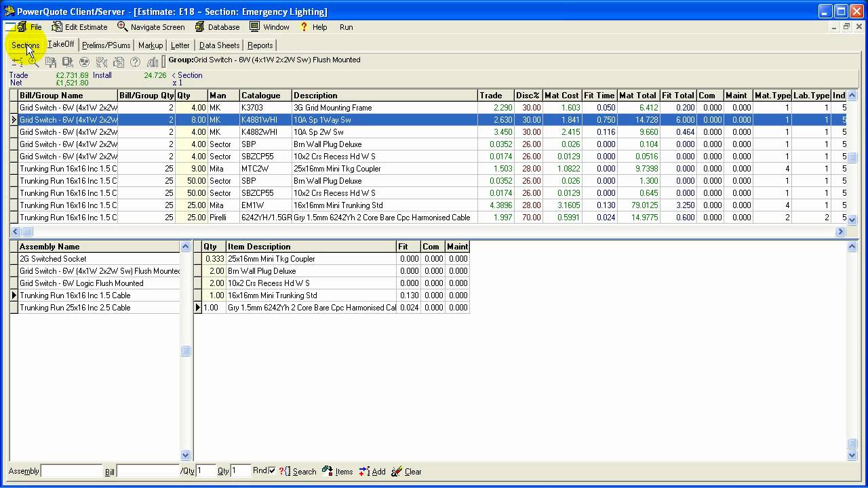Viewport: 868px width, 488px height.
Task: Click the Fit Total column header
Action: click(678, 96)
